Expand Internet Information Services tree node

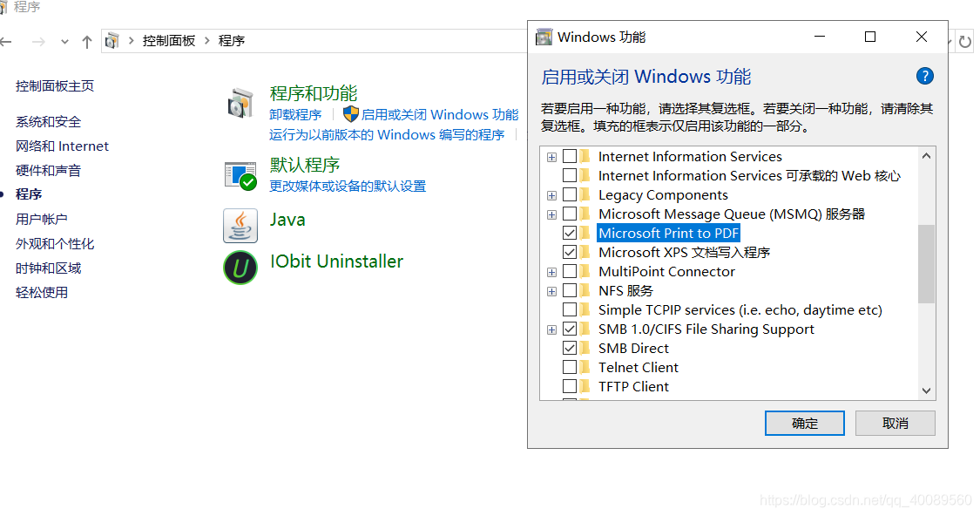pyautogui.click(x=551, y=157)
